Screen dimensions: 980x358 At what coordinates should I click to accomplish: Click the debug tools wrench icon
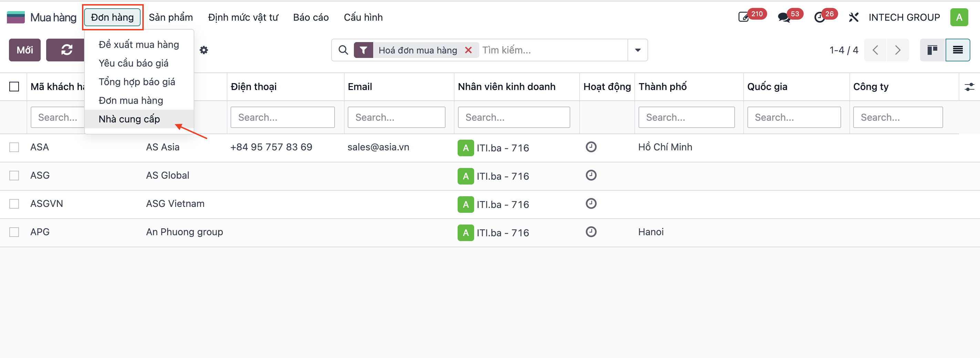coord(854,17)
